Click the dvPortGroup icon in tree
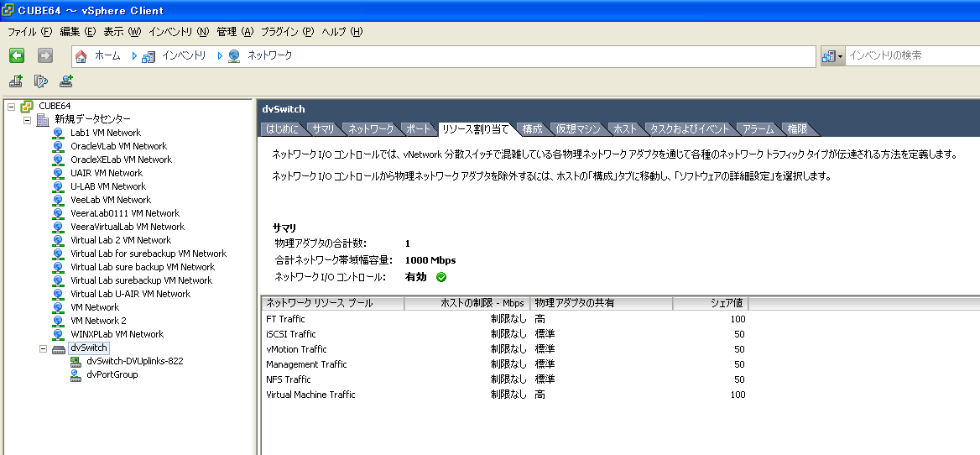 (76, 375)
